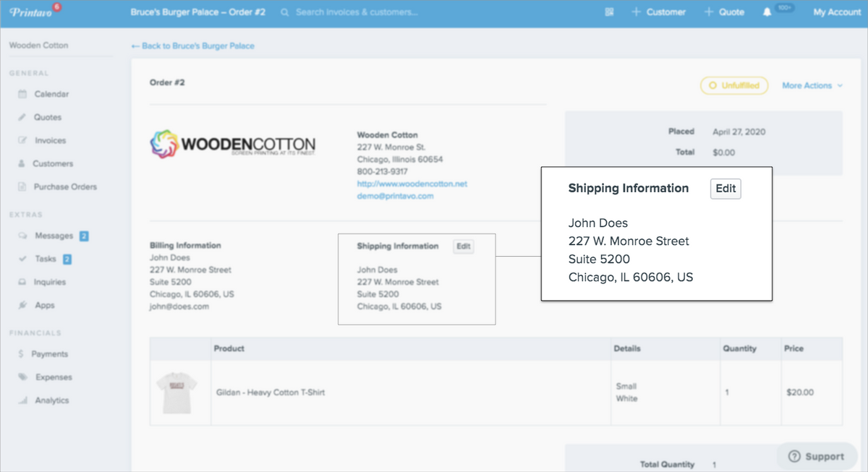Image resolution: width=868 pixels, height=472 pixels.
Task: Open notifications bell icon
Action: [767, 12]
